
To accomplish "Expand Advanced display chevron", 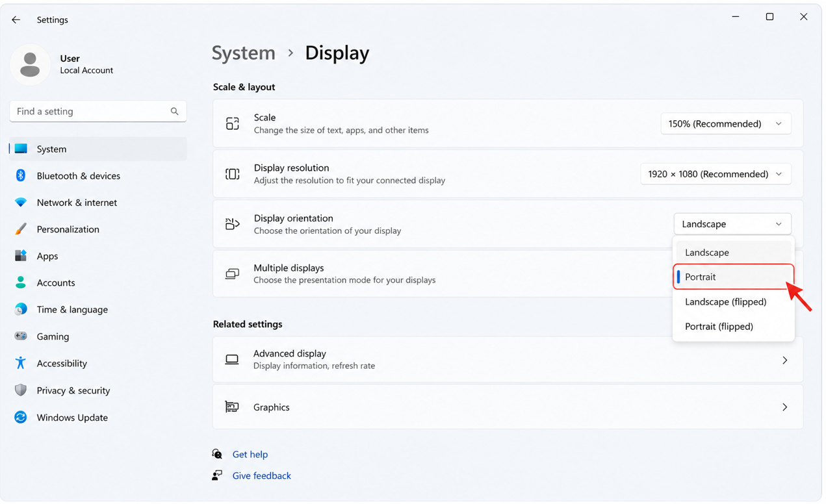I will [784, 360].
